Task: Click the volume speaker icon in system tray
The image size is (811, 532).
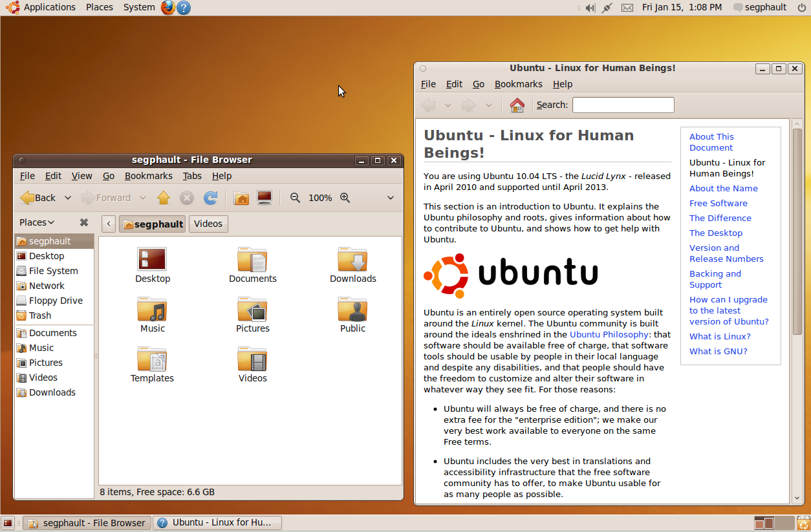Action: [x=590, y=8]
